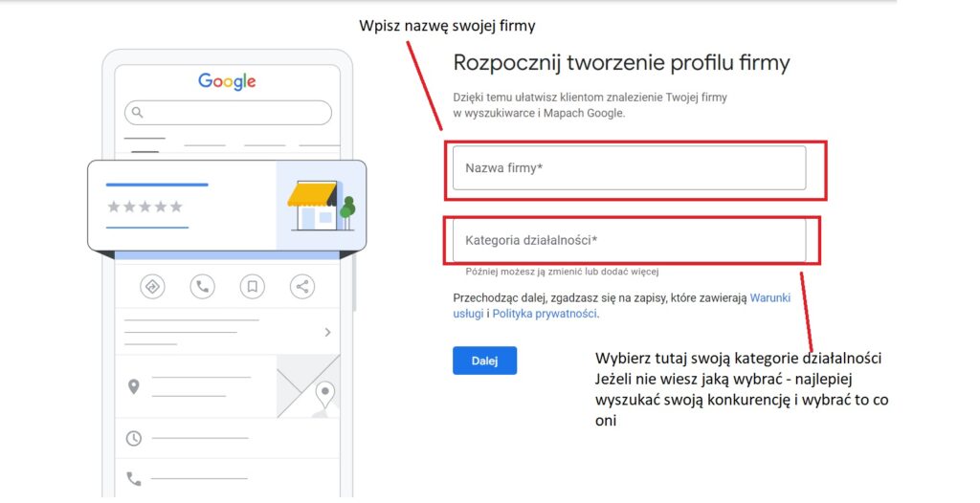Image resolution: width=980 pixels, height=503 pixels.
Task: Open the Warunki usługi link
Action: click(622, 306)
